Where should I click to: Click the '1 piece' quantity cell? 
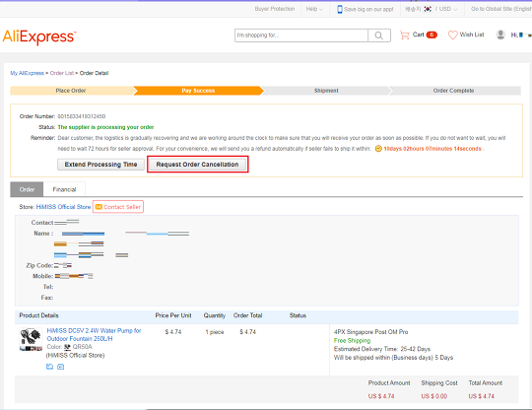tap(215, 332)
